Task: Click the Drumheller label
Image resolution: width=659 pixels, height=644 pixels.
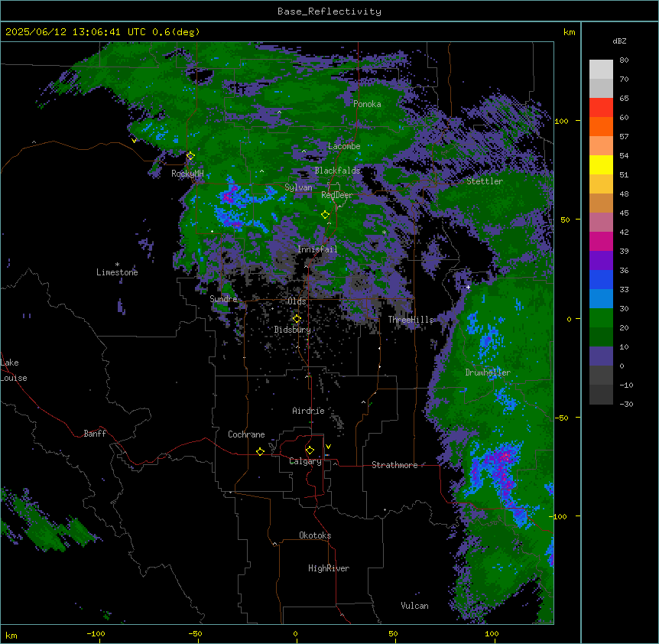Action: (488, 372)
